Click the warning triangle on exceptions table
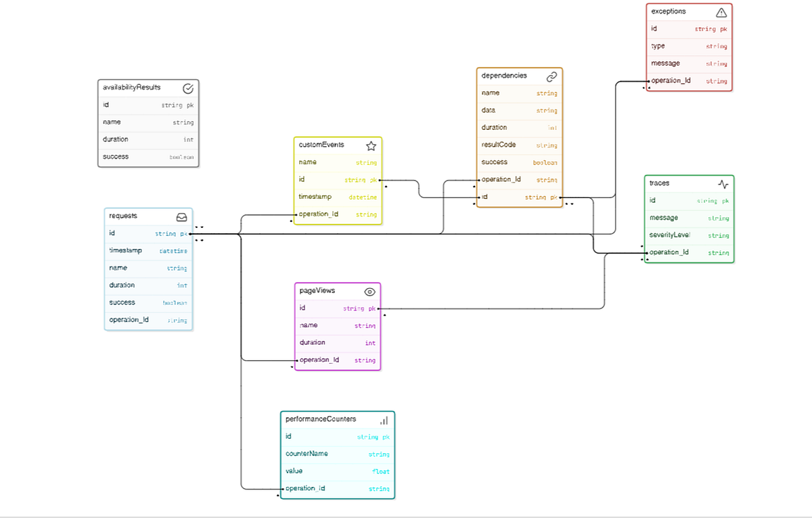Viewport: 812px width, 518px height. (x=721, y=11)
